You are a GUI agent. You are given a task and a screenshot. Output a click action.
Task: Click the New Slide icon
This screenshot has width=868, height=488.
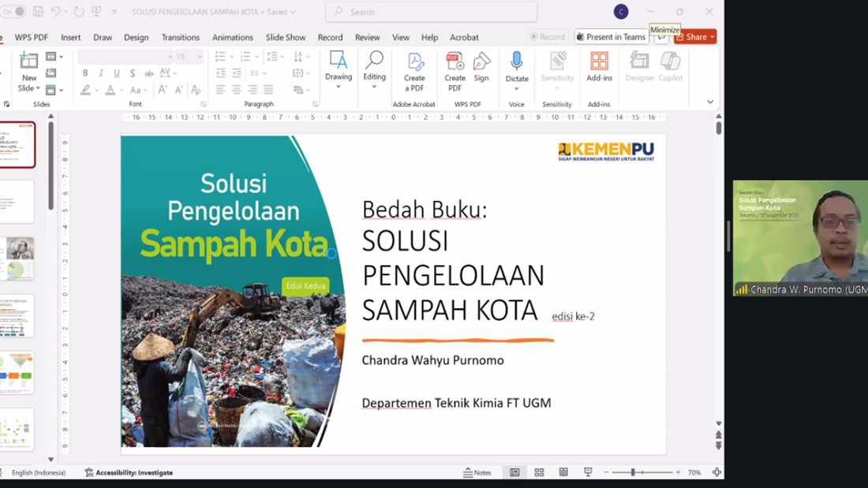click(x=28, y=60)
